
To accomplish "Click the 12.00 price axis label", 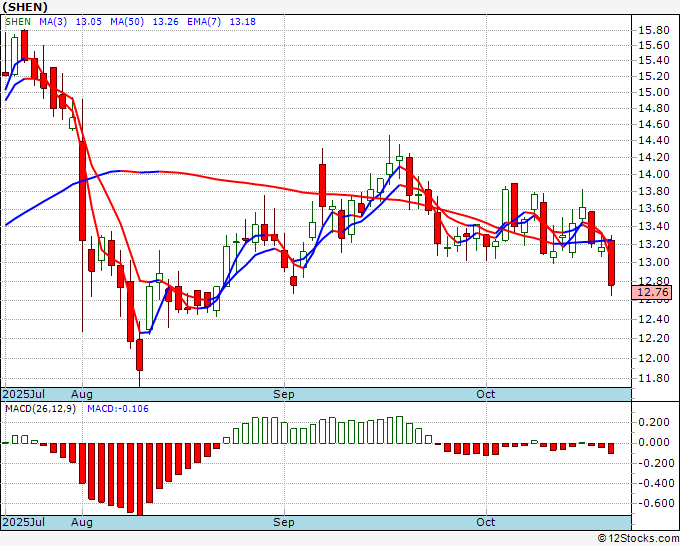I will (654, 358).
